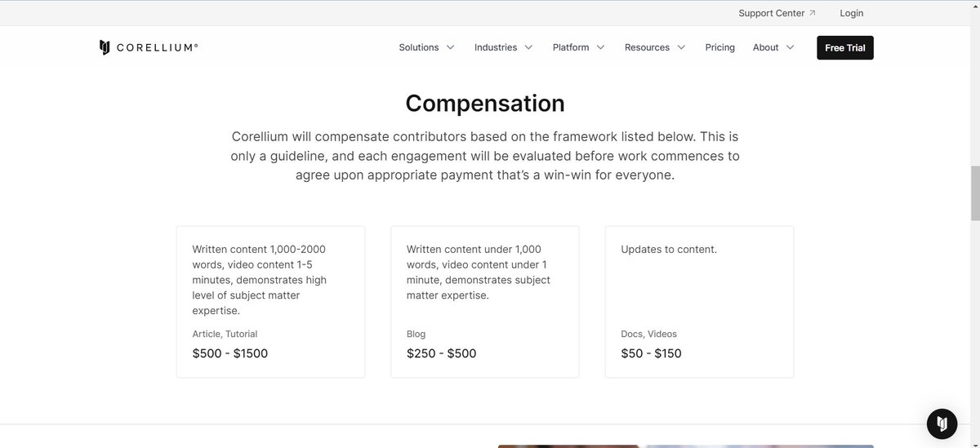Viewport: 980px width, 448px height.
Task: Click the Updates to content text
Action: click(669, 249)
